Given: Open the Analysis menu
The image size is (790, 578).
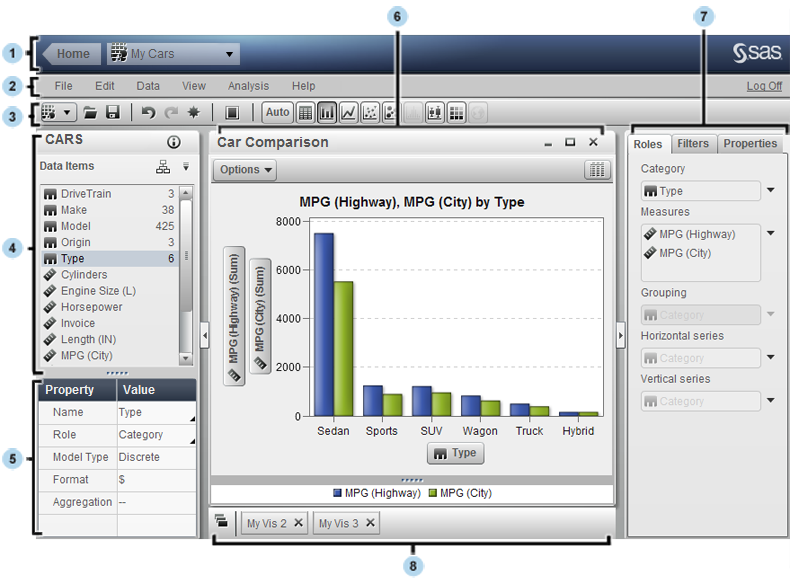Looking at the screenshot, I should [248, 86].
